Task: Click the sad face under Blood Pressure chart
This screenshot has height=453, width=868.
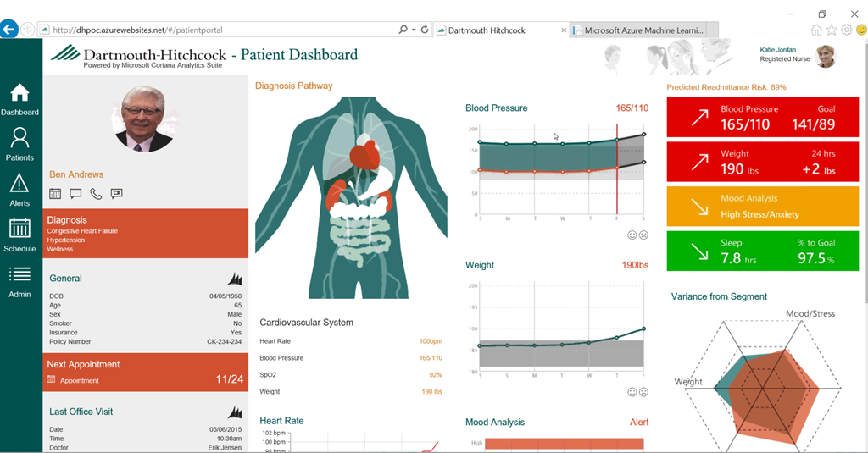Action: 643,235
